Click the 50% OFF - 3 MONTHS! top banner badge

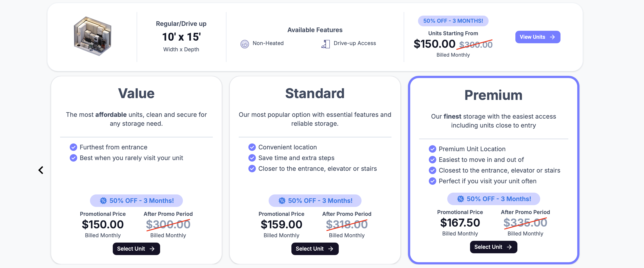click(453, 21)
